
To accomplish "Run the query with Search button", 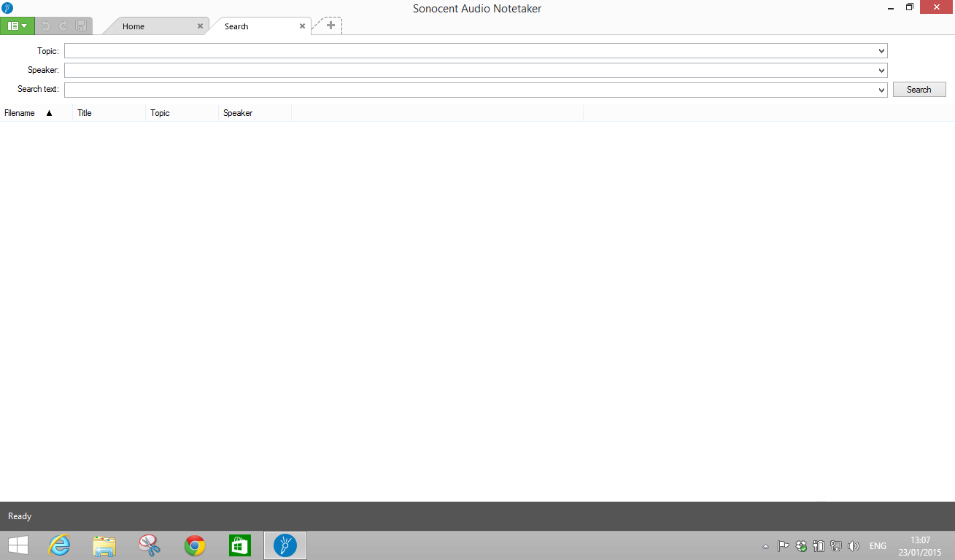I will [x=919, y=90].
